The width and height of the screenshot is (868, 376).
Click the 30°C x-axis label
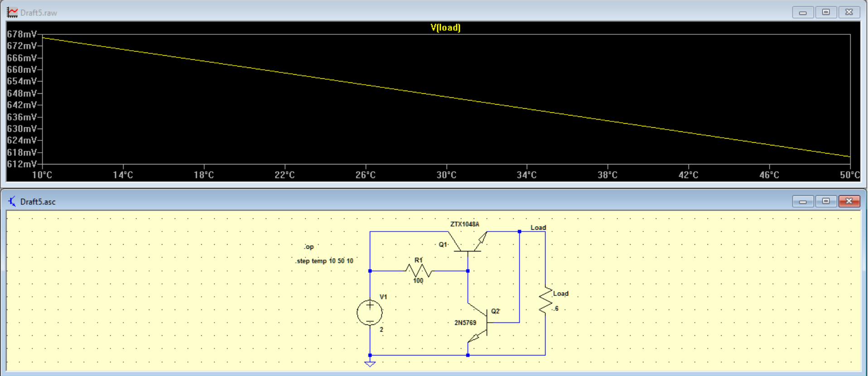(x=446, y=175)
